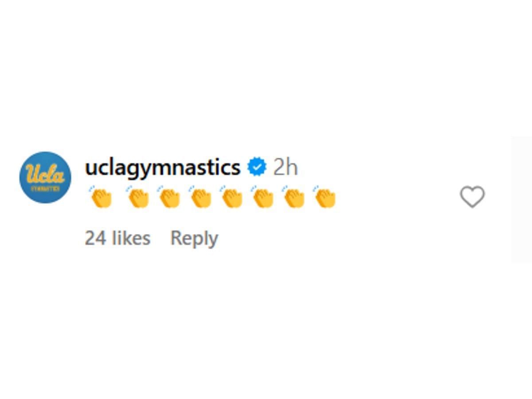532x399 pixels.
Task: Click the gray strip at the right edge
Action: coord(522,199)
